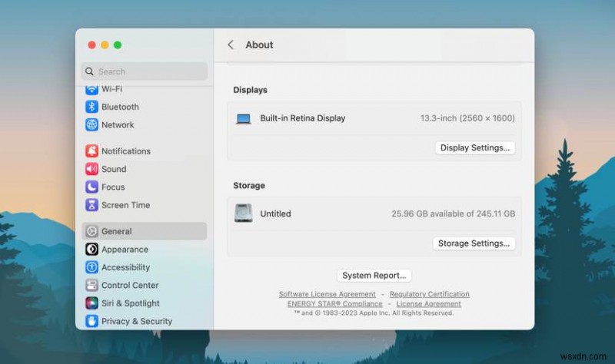
Task: Click the Display Settings button
Action: [474, 147]
